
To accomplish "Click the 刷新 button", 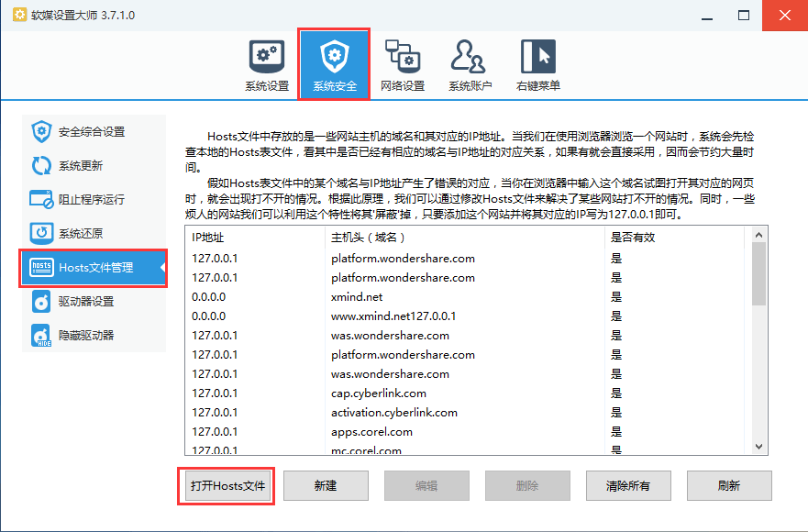I will tap(729, 485).
